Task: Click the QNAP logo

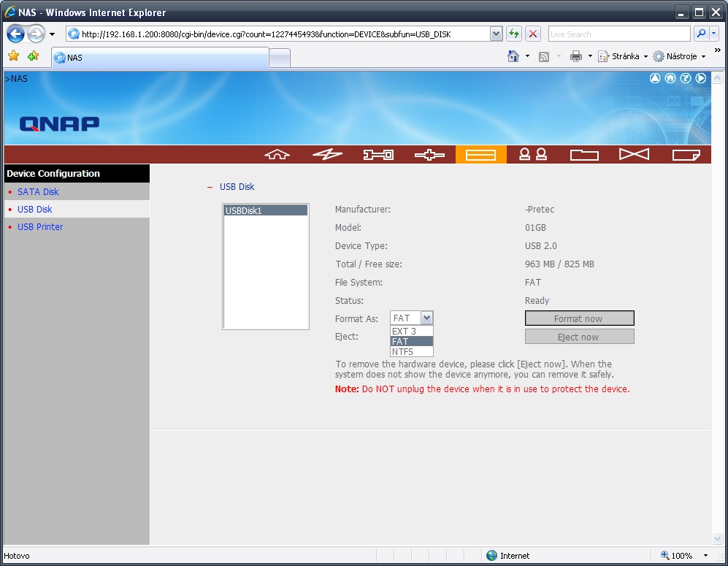Action: 59,124
